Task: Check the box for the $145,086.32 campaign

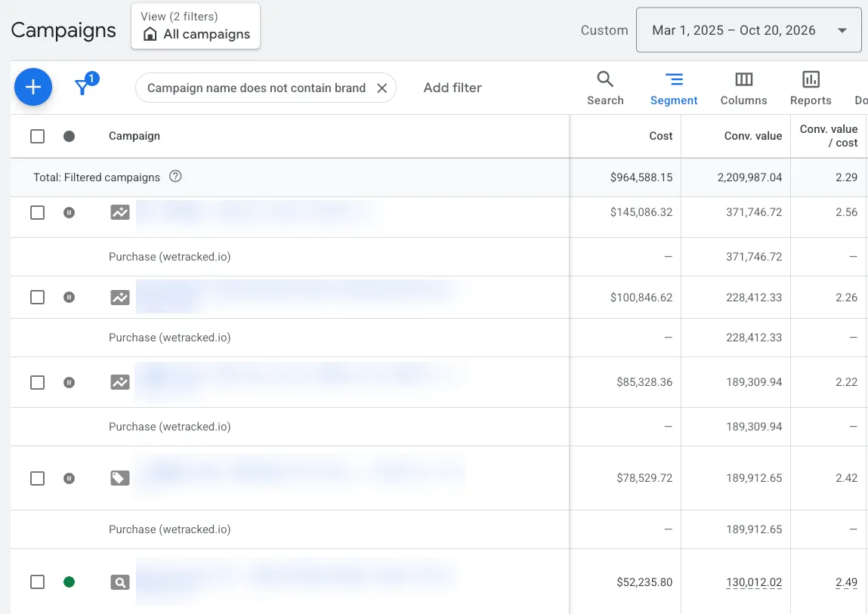Action: (x=37, y=213)
